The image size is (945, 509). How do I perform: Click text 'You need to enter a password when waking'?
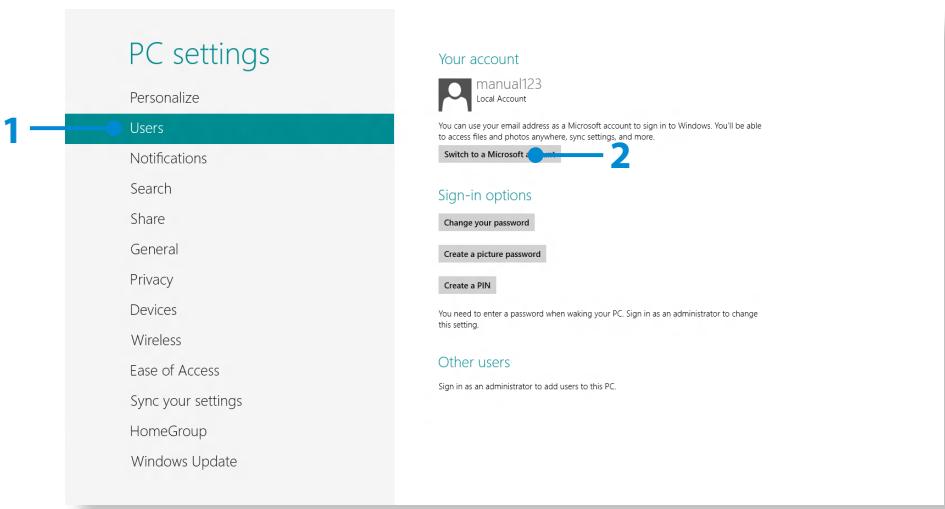598,319
